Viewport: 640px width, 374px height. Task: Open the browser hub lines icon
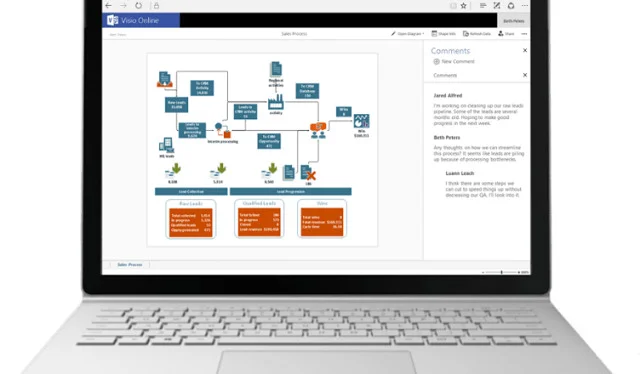click(483, 5)
